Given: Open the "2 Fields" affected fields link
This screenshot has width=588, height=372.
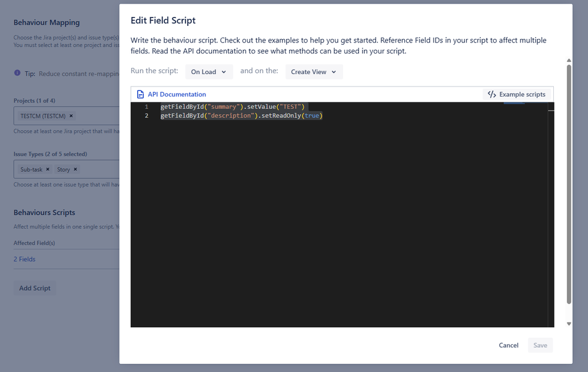Looking at the screenshot, I should pos(24,258).
